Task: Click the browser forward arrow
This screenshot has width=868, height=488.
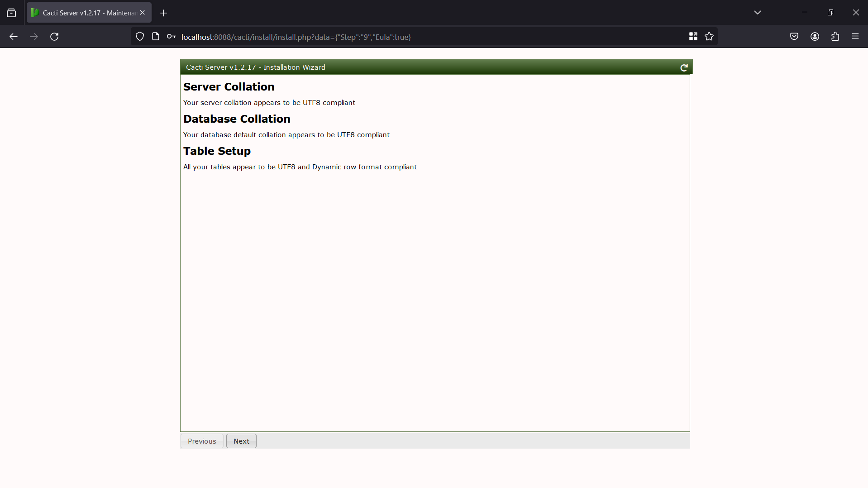Action: pos(34,37)
